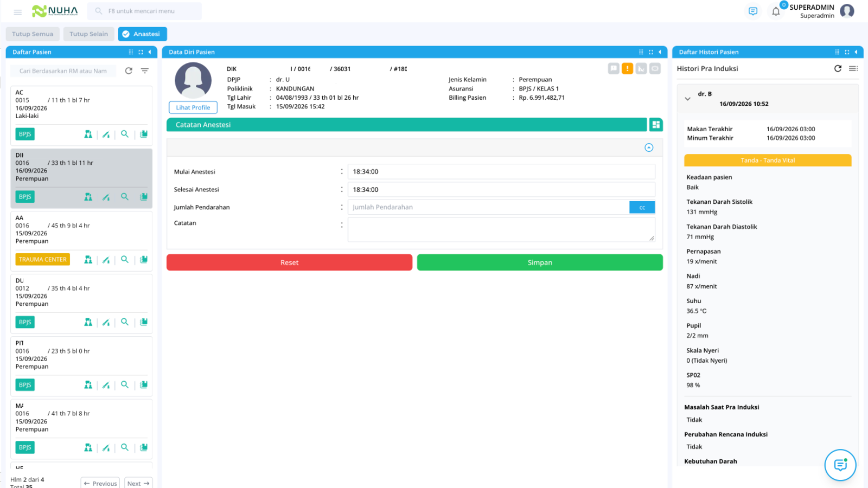Open messages icon in top bar
This screenshot has width=868, height=488.
tap(752, 11)
